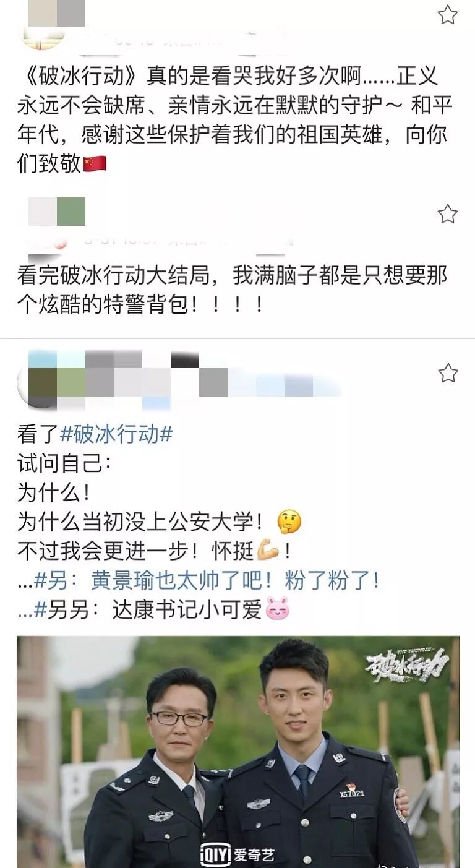Screen dimensions: 475x868
Task: View the photo of two police officers
Action: [238, 752]
